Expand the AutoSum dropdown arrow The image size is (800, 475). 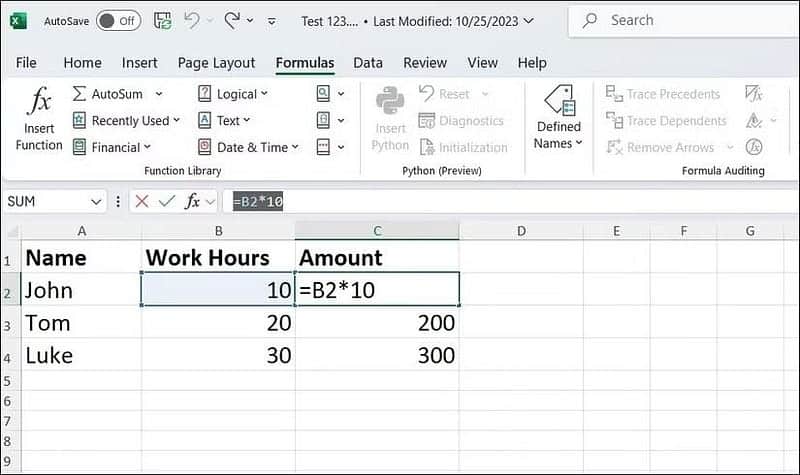point(159,94)
